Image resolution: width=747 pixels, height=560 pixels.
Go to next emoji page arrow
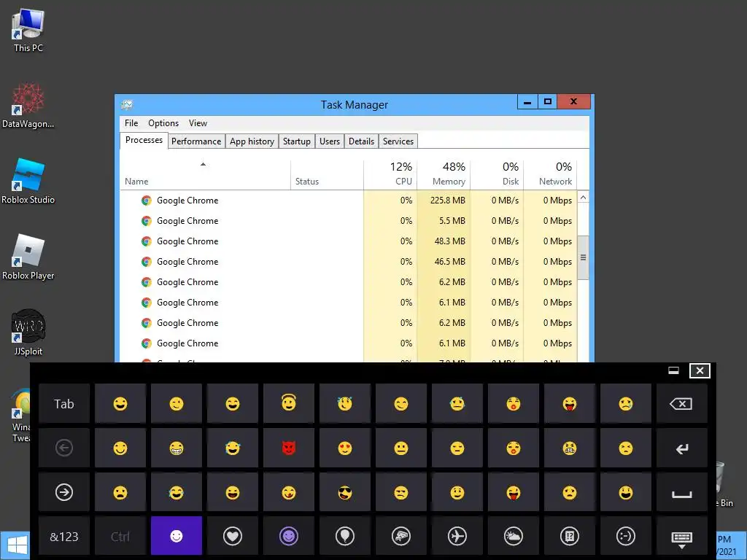(64, 492)
